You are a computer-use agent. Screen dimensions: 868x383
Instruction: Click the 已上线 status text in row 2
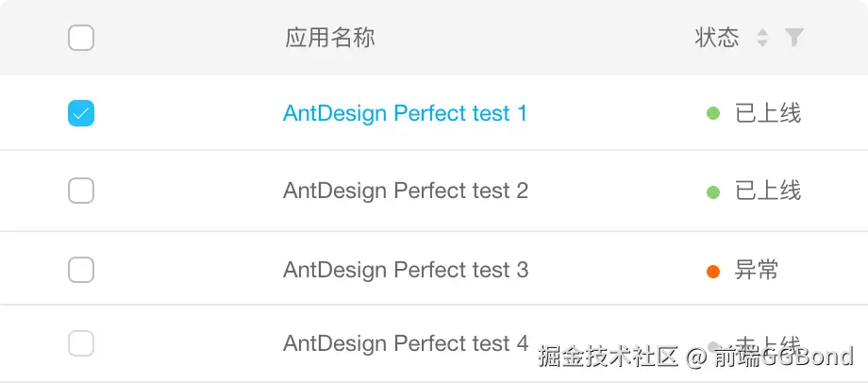[x=768, y=191]
